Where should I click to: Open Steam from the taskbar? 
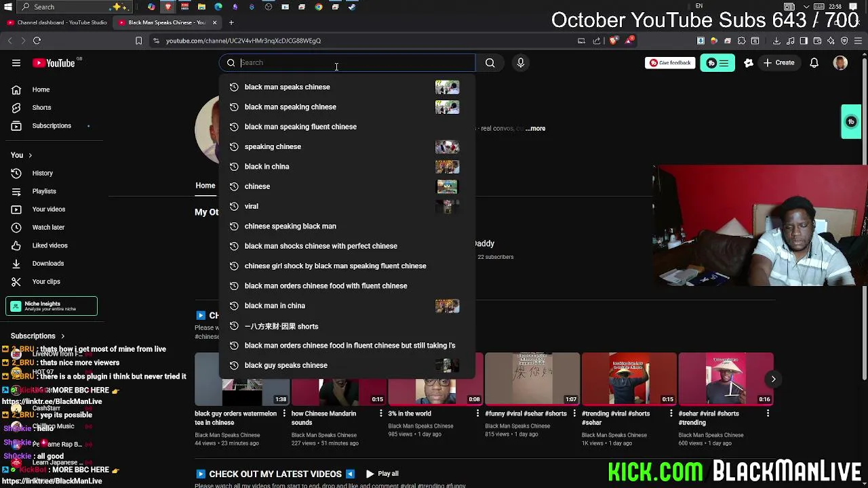[x=352, y=7]
